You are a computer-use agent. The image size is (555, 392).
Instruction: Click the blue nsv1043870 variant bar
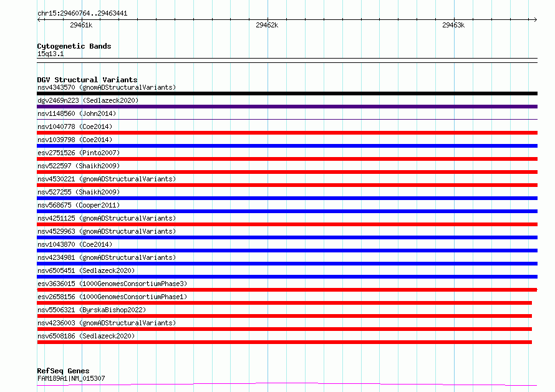[287, 251]
